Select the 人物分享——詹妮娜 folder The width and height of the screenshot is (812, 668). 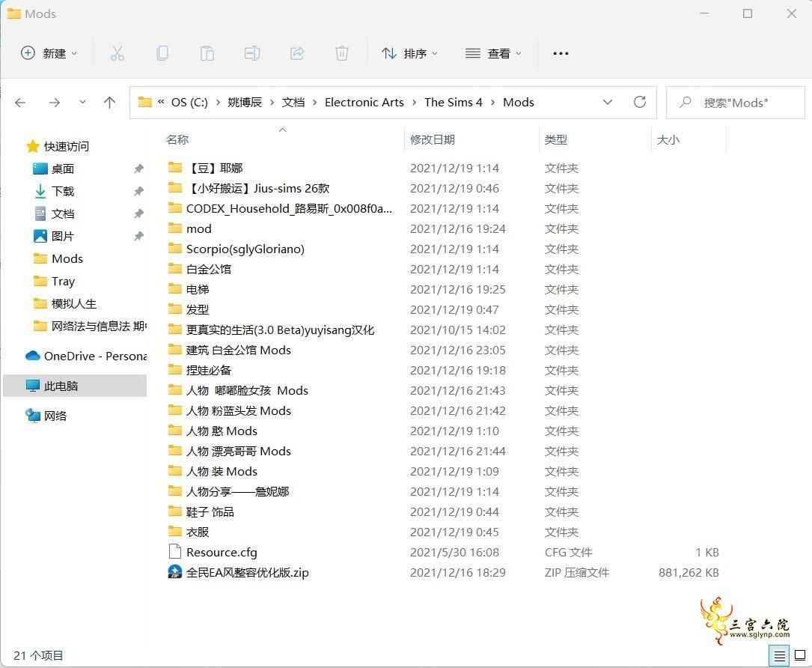[228, 491]
